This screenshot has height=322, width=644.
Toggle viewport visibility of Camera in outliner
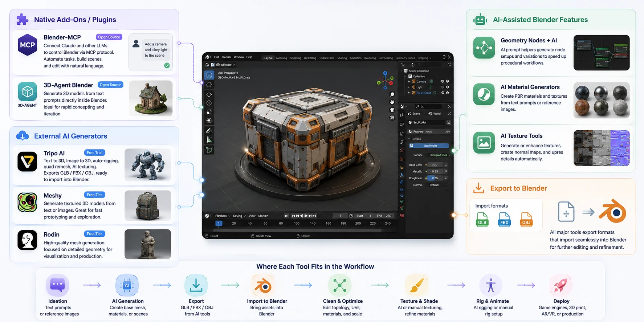tap(443, 81)
